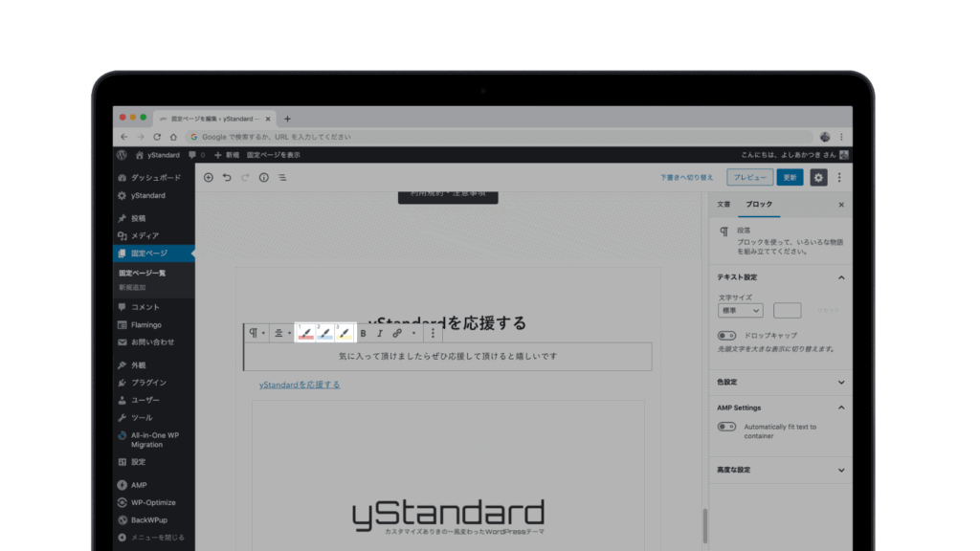The image size is (980, 551).
Task: Click the yStandard support link
Action: [x=300, y=385]
